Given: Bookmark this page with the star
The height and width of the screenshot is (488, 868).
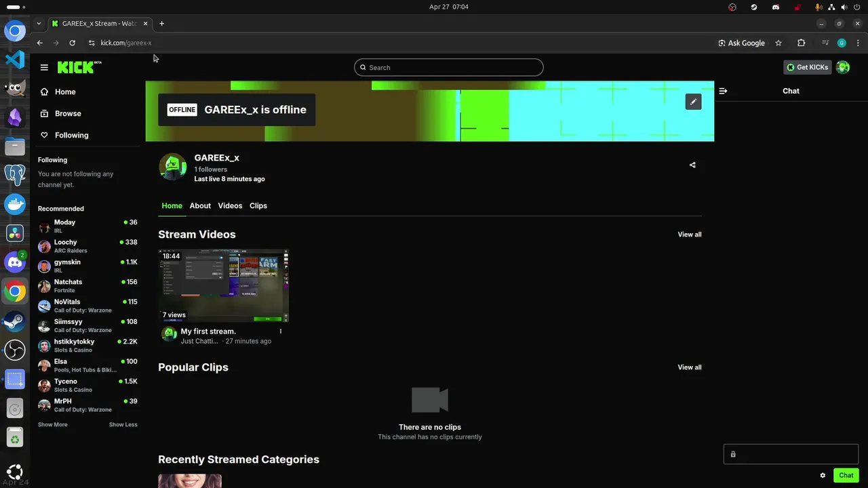Looking at the screenshot, I should click(778, 43).
